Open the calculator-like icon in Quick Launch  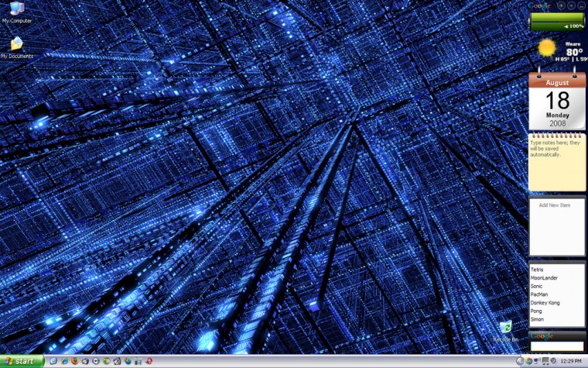click(x=138, y=361)
